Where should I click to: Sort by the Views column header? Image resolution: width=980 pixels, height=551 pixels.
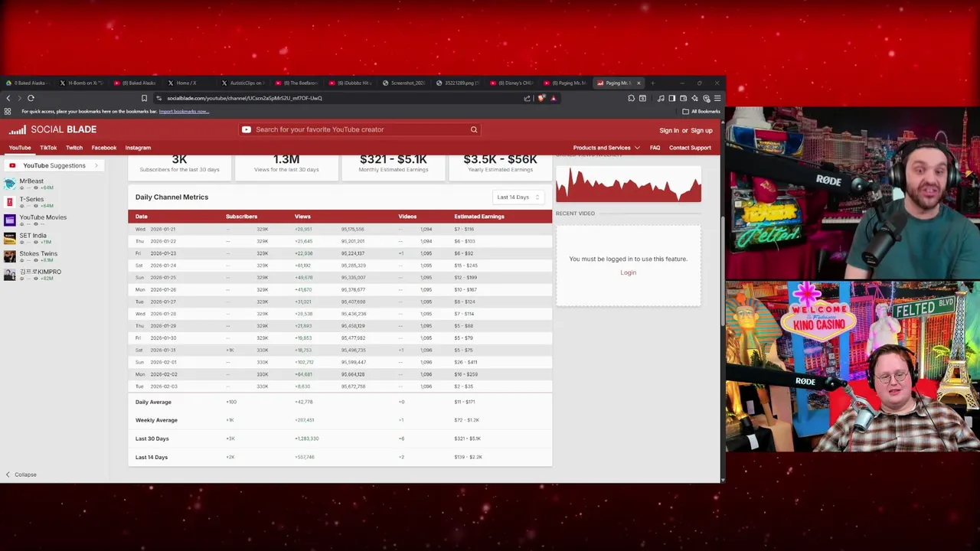pyautogui.click(x=302, y=217)
